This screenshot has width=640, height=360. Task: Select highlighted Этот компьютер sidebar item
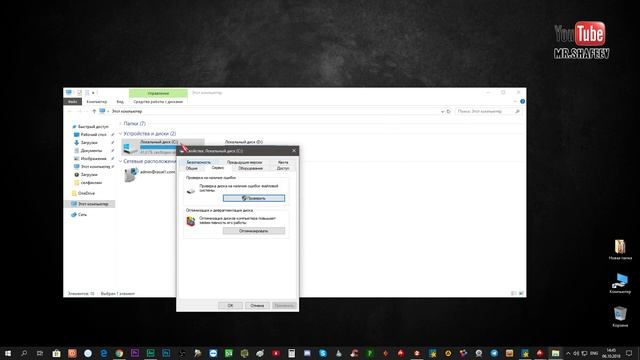(x=90, y=204)
